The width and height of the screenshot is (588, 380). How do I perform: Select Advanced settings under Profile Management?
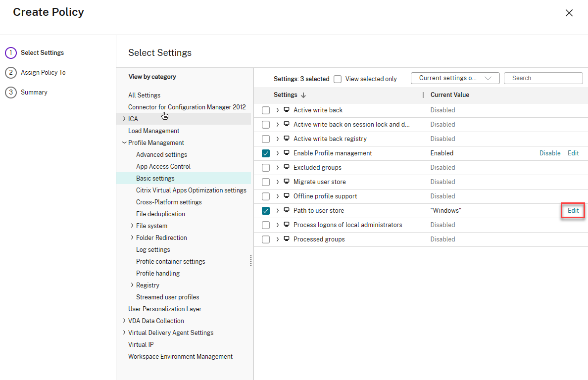[161, 154]
